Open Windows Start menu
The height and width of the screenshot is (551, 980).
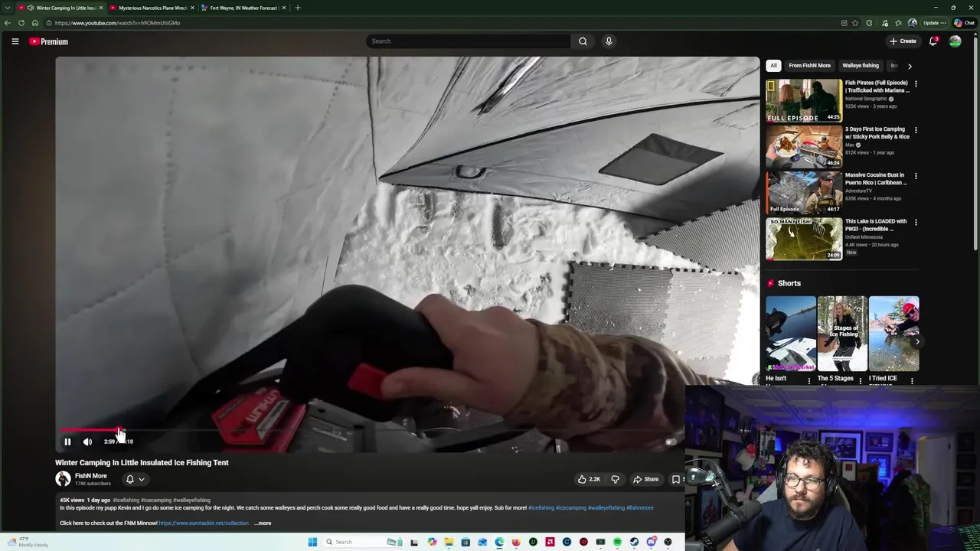pyautogui.click(x=312, y=542)
